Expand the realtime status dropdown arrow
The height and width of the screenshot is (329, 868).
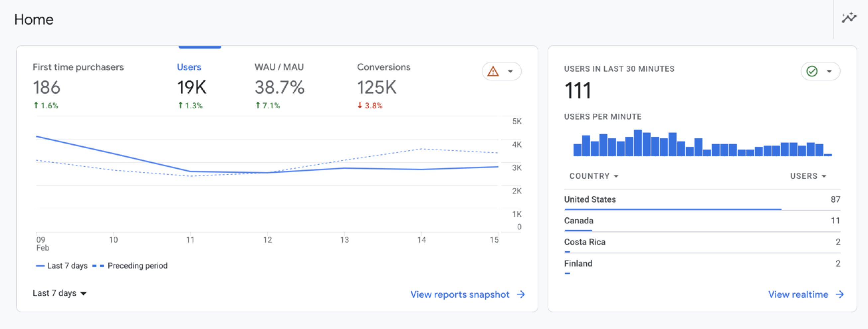click(x=829, y=71)
